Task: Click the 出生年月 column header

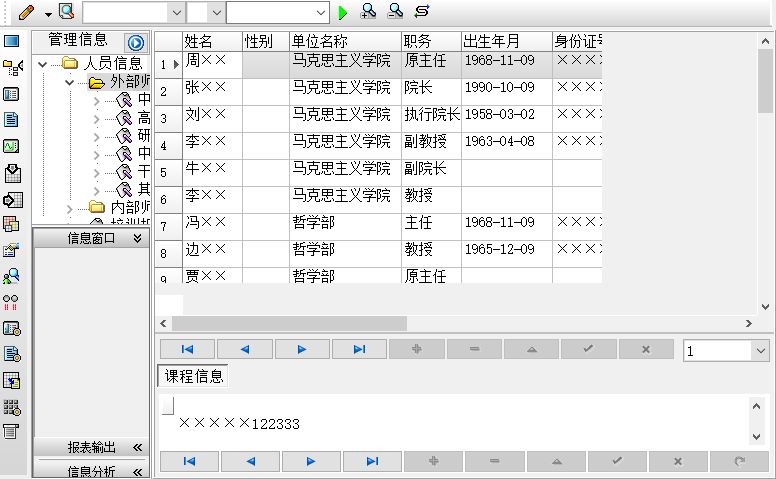Action: click(x=507, y=41)
